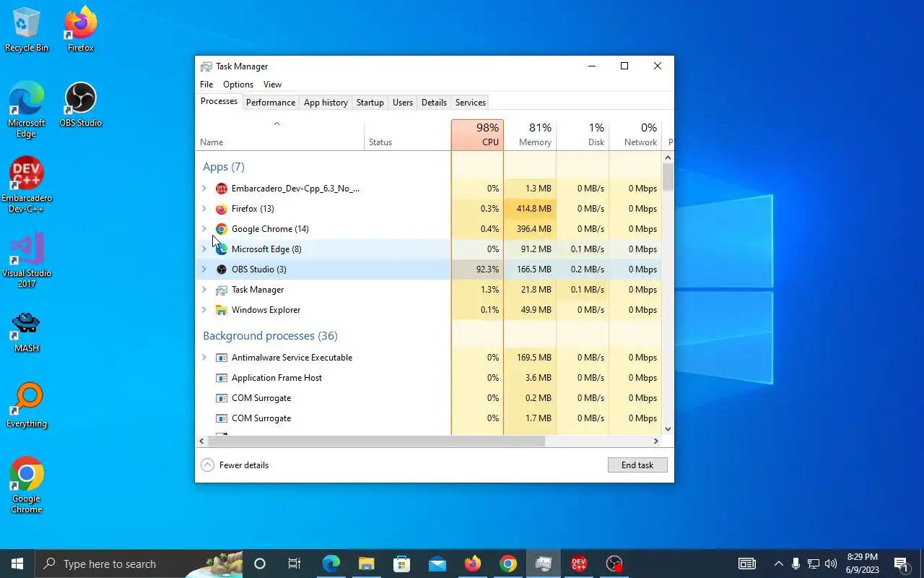Image resolution: width=924 pixels, height=578 pixels.
Task: Open the Options menu
Action: coord(238,85)
